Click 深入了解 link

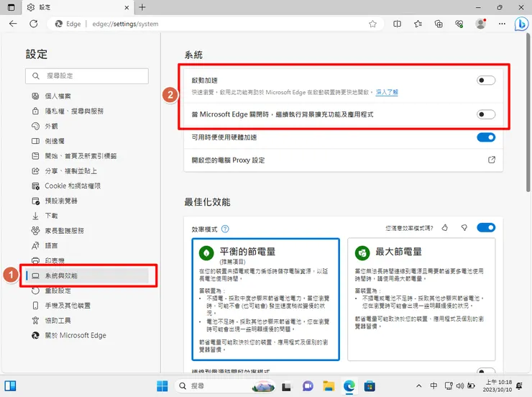click(387, 92)
